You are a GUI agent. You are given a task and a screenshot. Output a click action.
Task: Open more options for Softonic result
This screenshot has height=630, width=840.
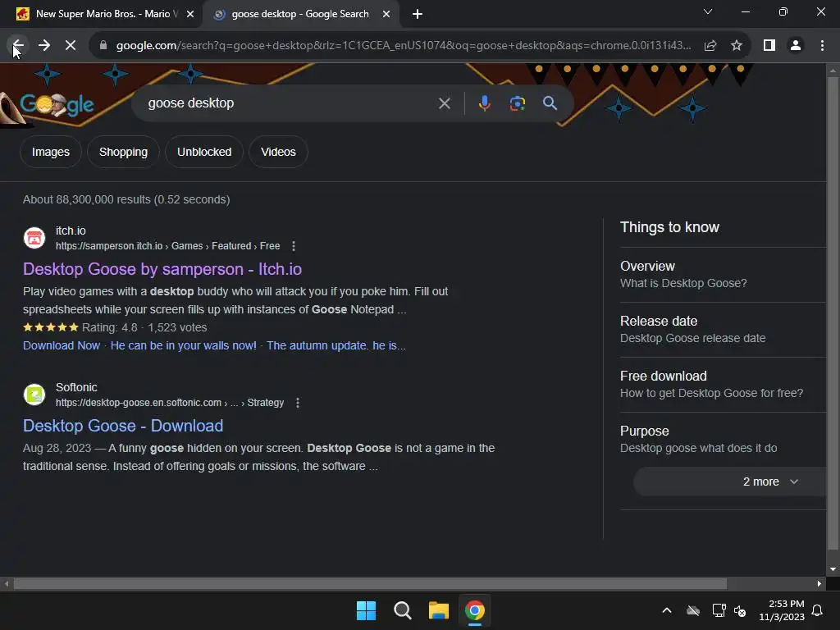297,403
